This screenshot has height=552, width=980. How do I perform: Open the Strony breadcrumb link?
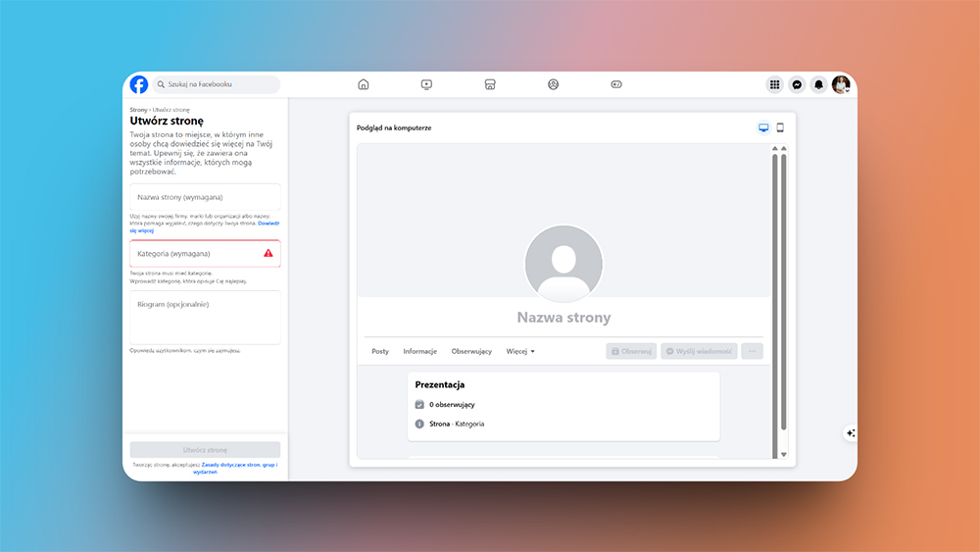click(x=138, y=110)
